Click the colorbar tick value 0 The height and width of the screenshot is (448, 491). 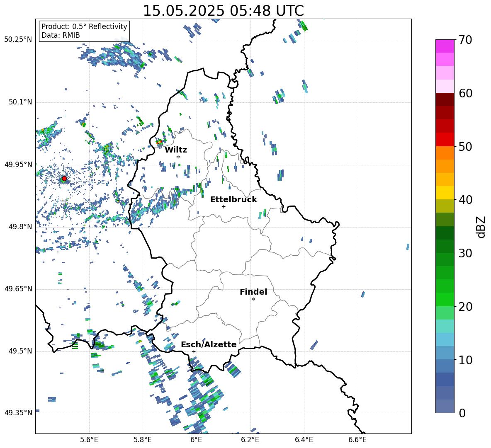point(462,413)
